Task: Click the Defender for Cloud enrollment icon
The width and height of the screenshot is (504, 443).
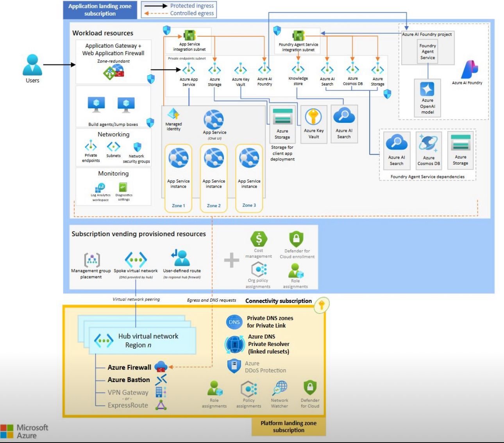Action: 296,239
